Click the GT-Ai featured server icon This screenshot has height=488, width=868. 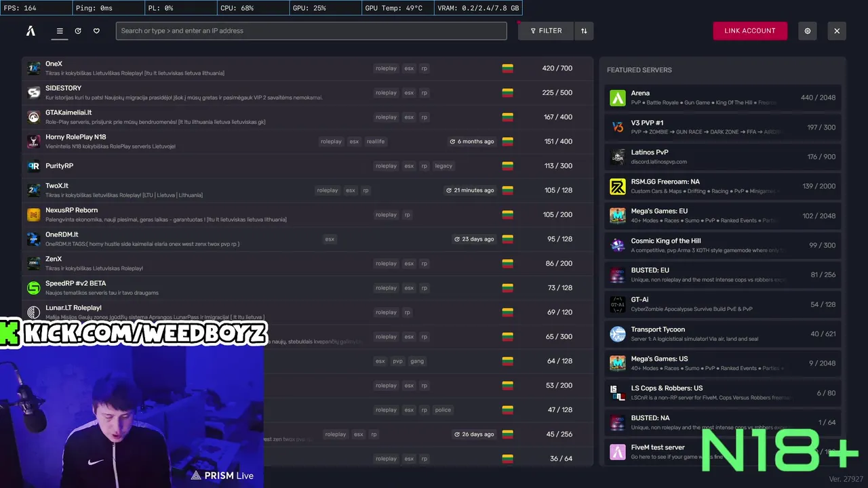618,304
